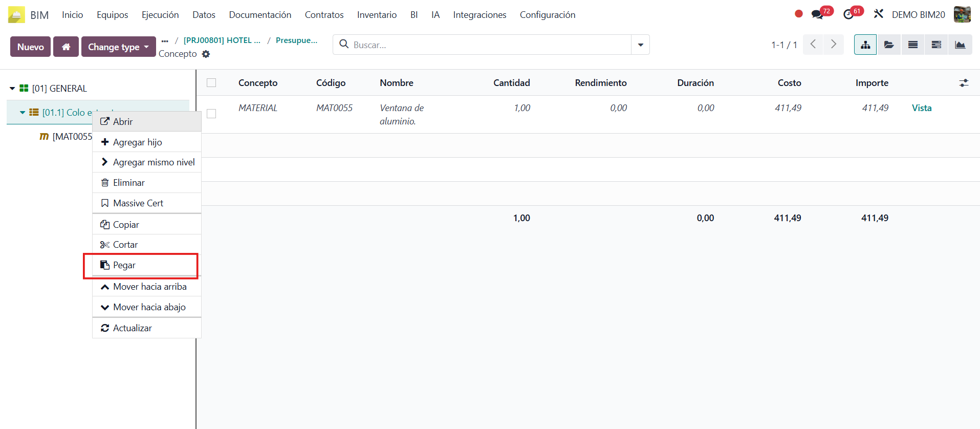
Task: Open the messages chat icon
Action: pyautogui.click(x=817, y=14)
